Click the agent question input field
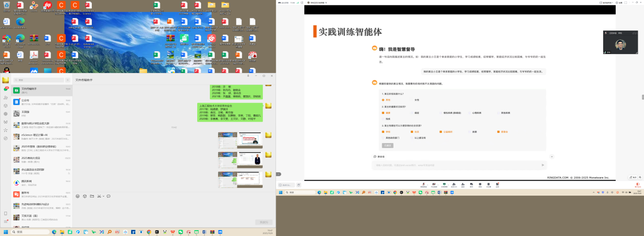Image resolution: width=644 pixels, height=236 pixels. pos(457,165)
